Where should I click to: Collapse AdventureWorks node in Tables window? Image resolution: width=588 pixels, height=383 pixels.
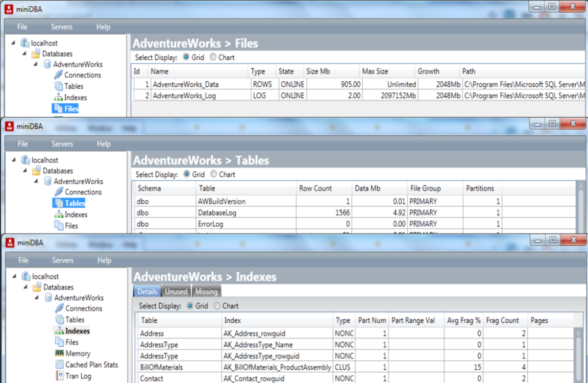(36, 181)
